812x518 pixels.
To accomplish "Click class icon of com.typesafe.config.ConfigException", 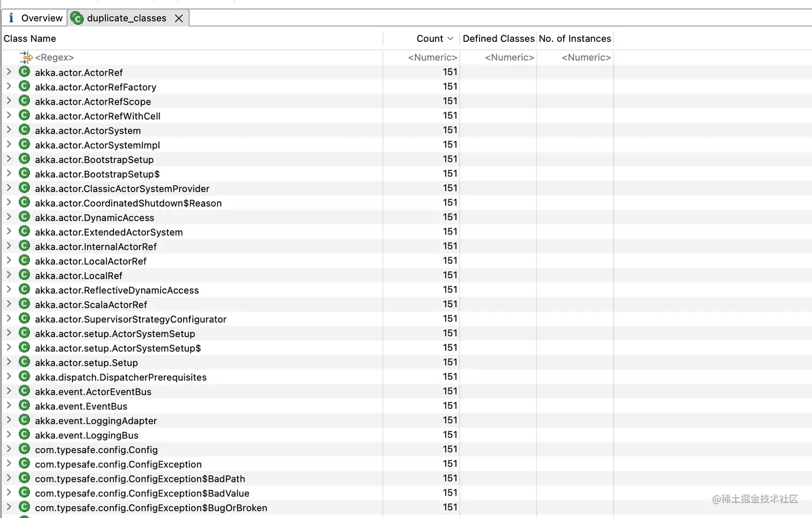I will click(x=24, y=463).
